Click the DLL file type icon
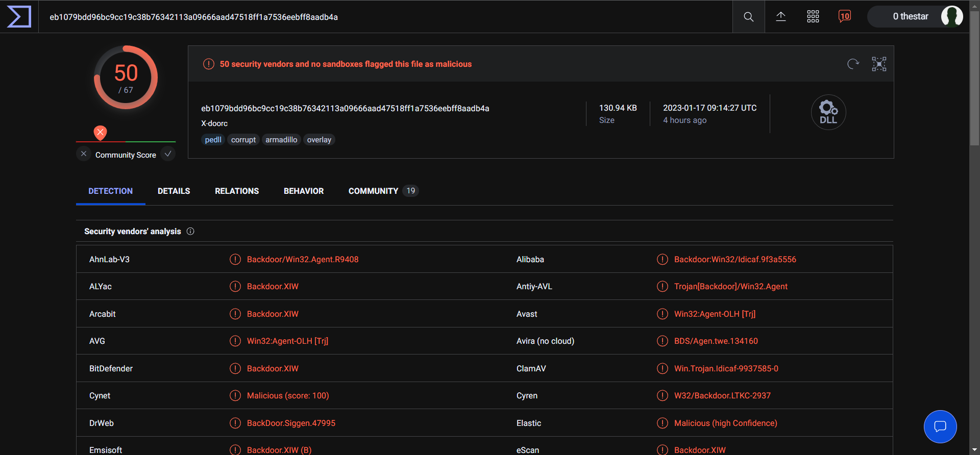The height and width of the screenshot is (455, 980). 828,112
